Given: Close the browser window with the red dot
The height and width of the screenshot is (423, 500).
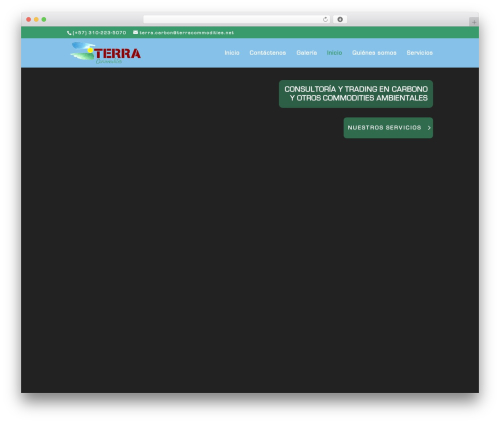Looking at the screenshot, I should (x=29, y=19).
